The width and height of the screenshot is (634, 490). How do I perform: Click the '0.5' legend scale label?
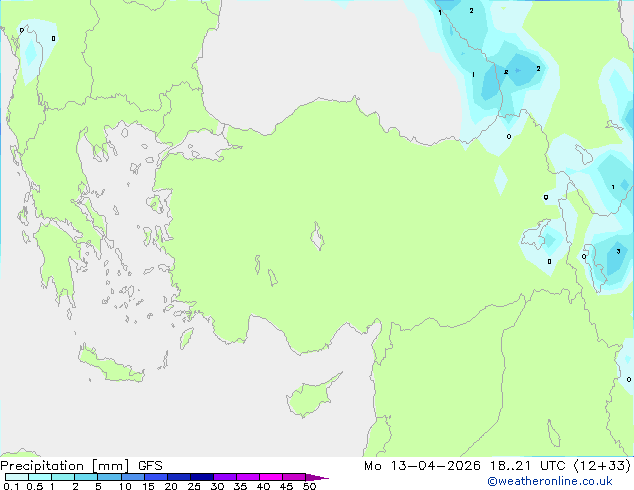point(34,486)
